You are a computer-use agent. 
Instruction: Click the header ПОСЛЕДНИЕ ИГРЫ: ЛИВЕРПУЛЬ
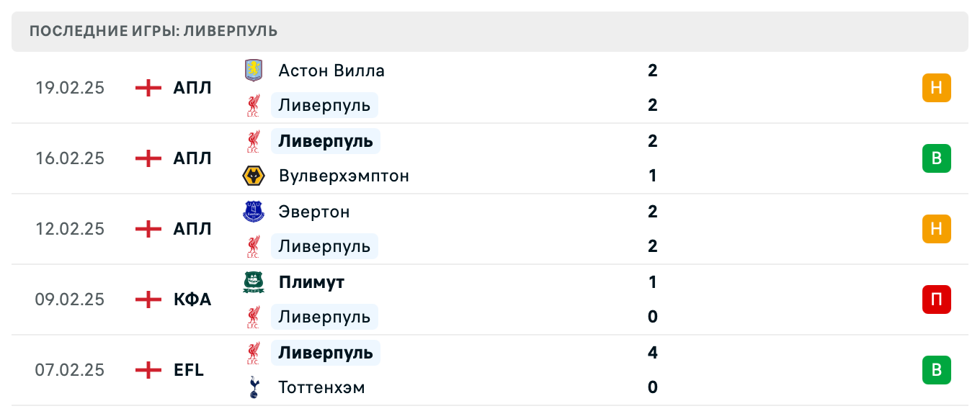pyautogui.click(x=152, y=31)
